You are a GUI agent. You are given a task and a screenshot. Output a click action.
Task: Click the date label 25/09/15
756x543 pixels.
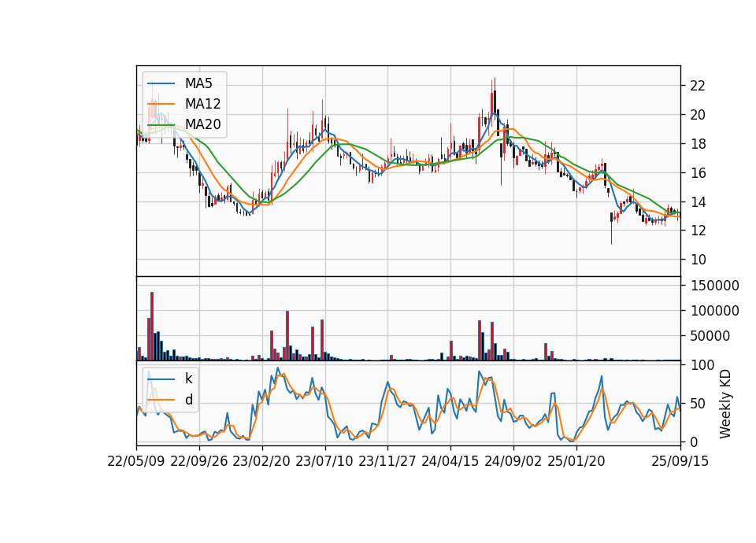click(680, 461)
